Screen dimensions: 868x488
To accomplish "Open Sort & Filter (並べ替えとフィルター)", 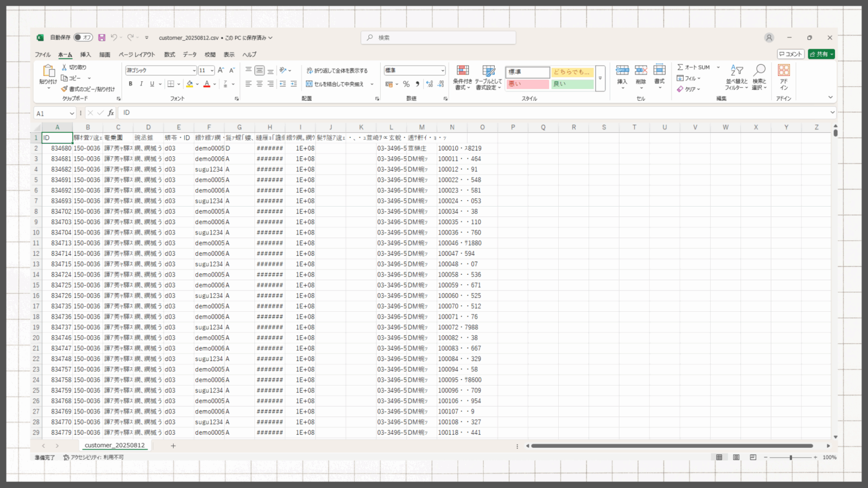I will tap(736, 71).
